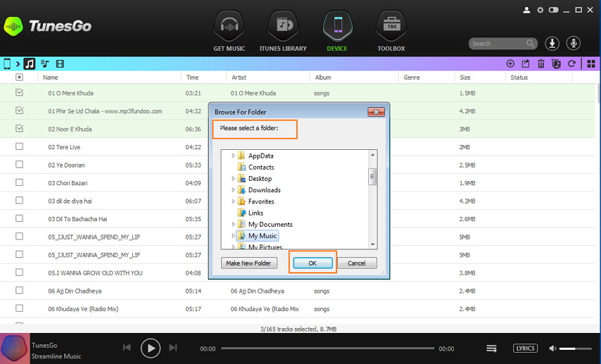Expand the AppData folder
This screenshot has height=364, width=601.
point(233,155)
